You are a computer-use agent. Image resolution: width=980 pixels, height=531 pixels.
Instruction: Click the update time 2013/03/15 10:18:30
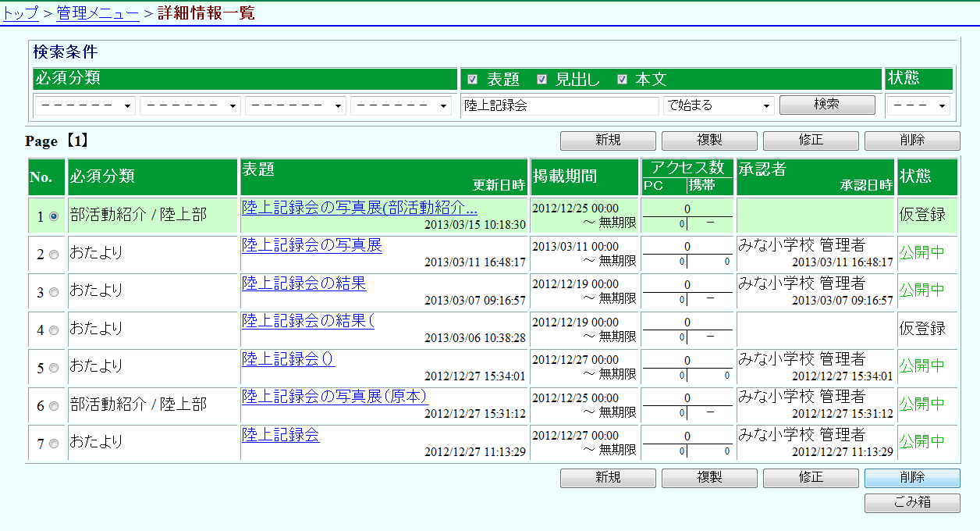pos(475,225)
